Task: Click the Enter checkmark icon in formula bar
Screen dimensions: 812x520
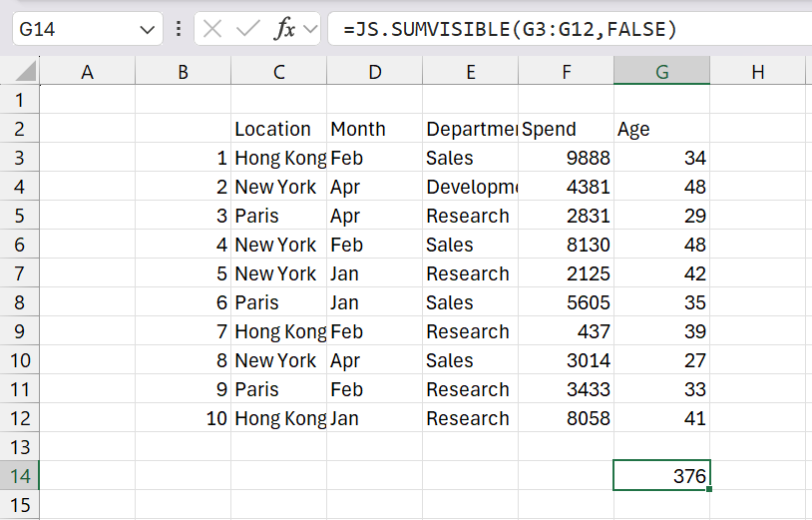Action: point(247,29)
